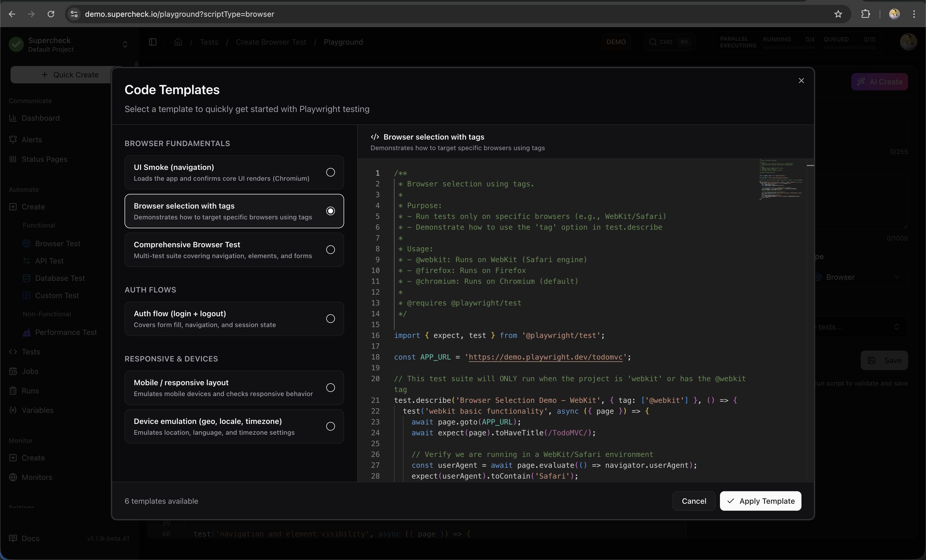The width and height of the screenshot is (926, 560).
Task: Go to the Playground breadcrumb tab
Action: (343, 42)
